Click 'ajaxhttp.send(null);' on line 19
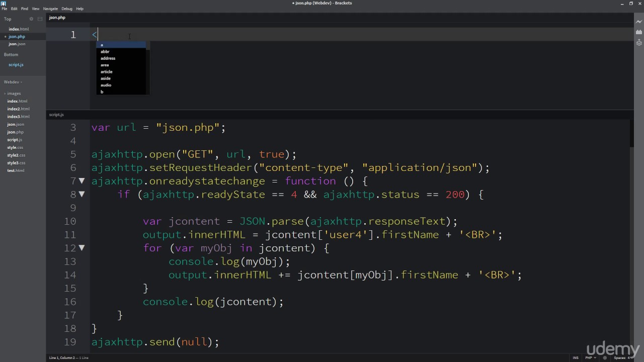The width and height of the screenshot is (644, 362). (x=155, y=342)
